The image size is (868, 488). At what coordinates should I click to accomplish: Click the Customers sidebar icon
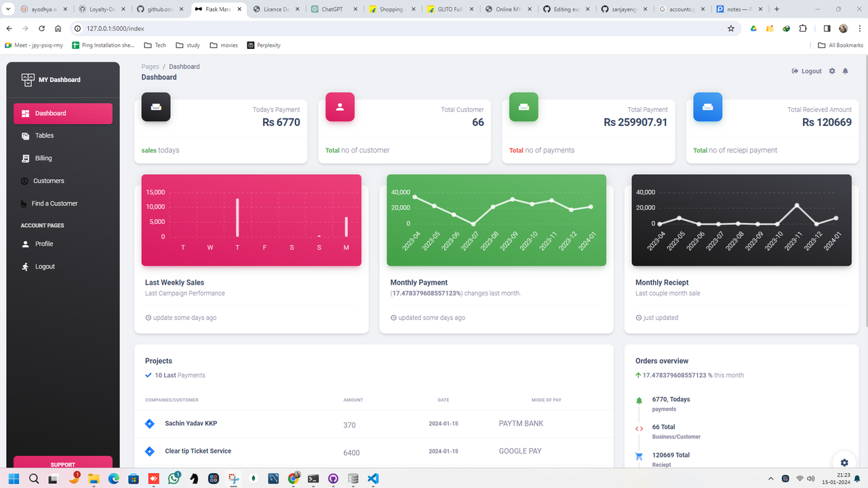pos(24,180)
